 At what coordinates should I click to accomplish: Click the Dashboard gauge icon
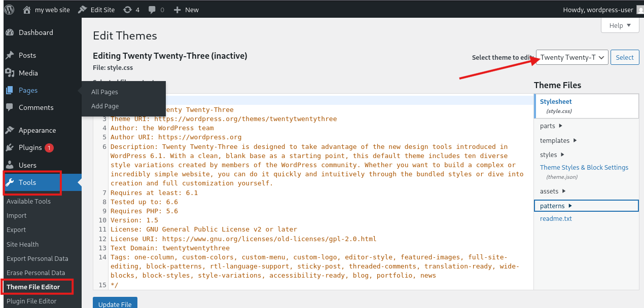click(x=10, y=32)
